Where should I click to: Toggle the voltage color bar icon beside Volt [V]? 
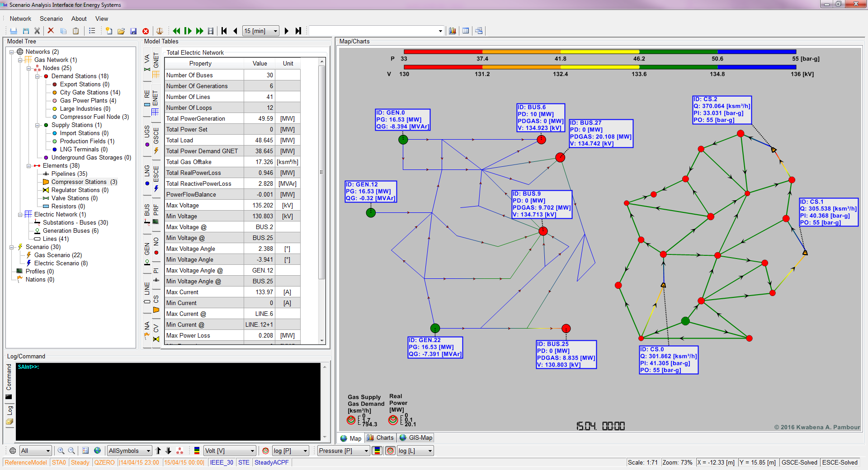coord(197,451)
